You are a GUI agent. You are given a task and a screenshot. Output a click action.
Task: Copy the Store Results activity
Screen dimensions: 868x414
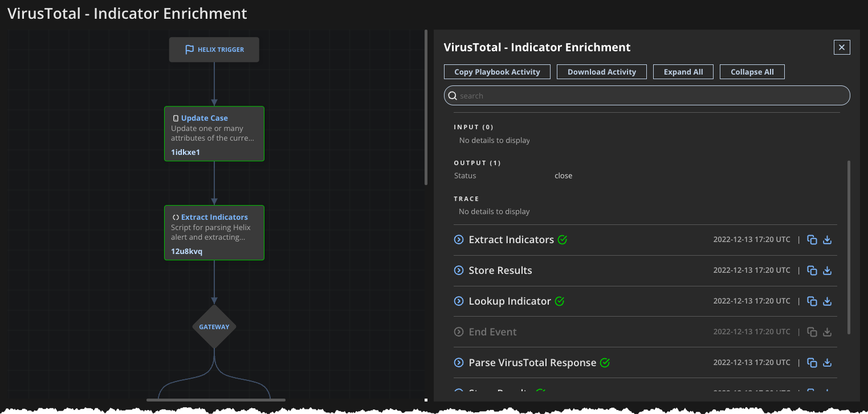point(813,270)
